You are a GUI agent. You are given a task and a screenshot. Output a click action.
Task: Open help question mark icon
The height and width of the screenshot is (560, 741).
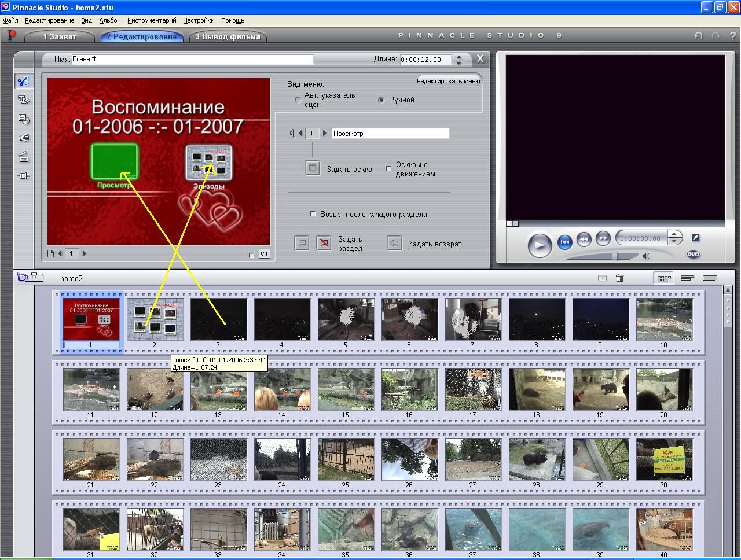(733, 36)
